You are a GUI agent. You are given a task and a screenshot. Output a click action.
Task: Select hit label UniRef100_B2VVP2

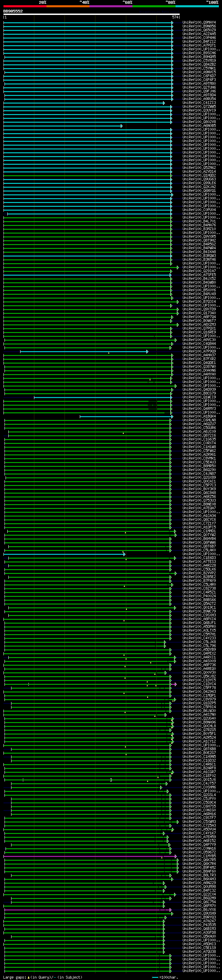pyautogui.click(x=199, y=573)
